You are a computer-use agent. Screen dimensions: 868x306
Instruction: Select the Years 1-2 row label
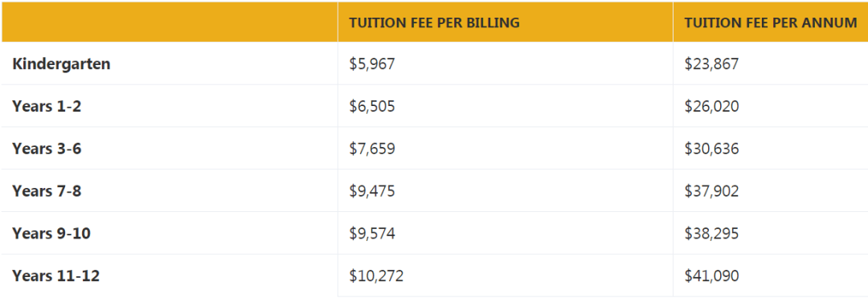tap(47, 106)
